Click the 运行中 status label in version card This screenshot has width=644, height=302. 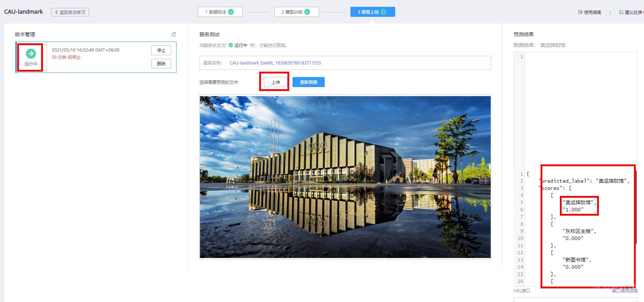(31, 64)
